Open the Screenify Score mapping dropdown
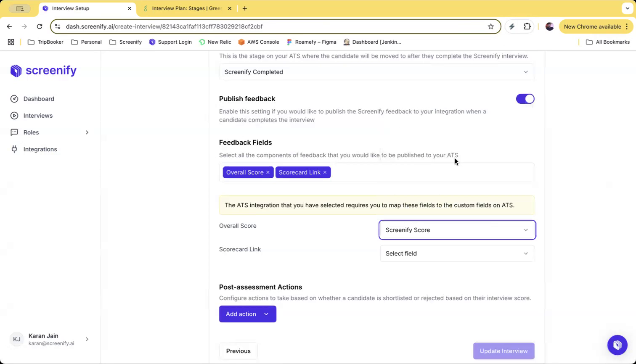This screenshot has height=364, width=636. point(457,230)
